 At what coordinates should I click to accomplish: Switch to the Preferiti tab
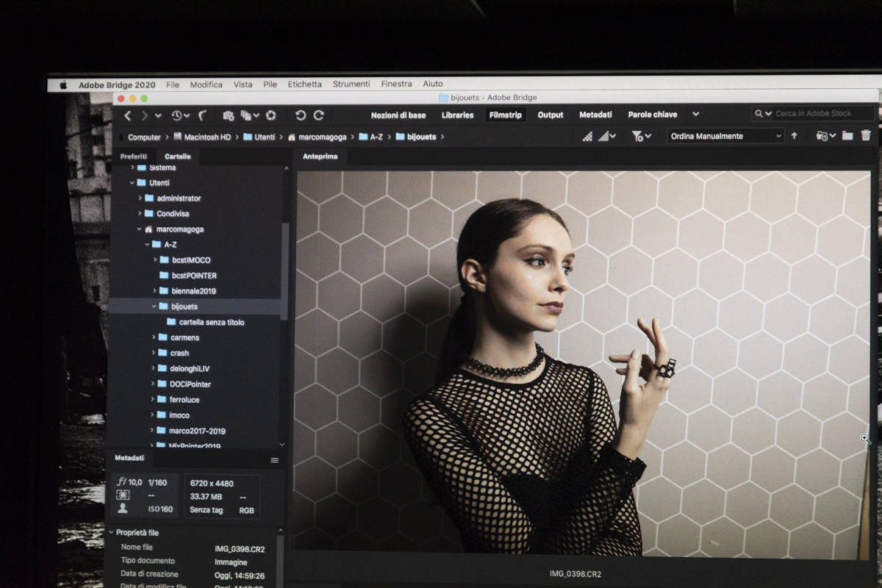pyautogui.click(x=134, y=157)
